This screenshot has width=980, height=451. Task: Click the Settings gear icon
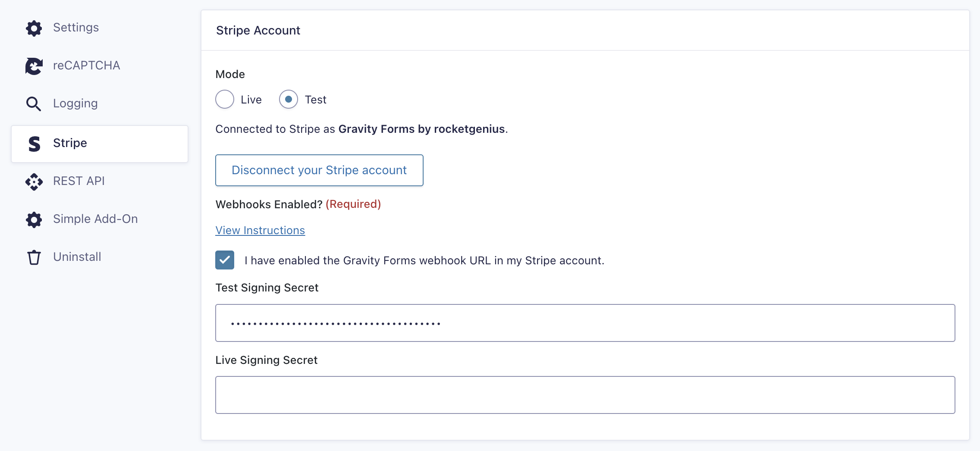coord(34,28)
